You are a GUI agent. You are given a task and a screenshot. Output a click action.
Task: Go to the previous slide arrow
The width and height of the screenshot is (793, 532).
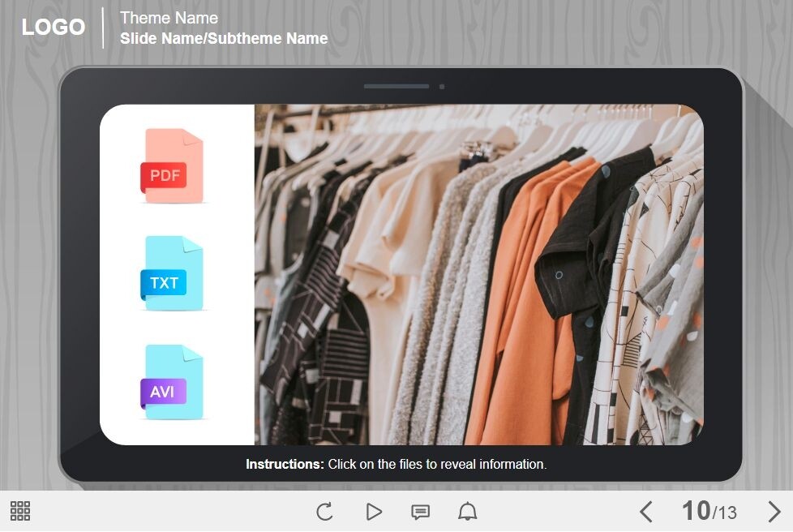646,512
